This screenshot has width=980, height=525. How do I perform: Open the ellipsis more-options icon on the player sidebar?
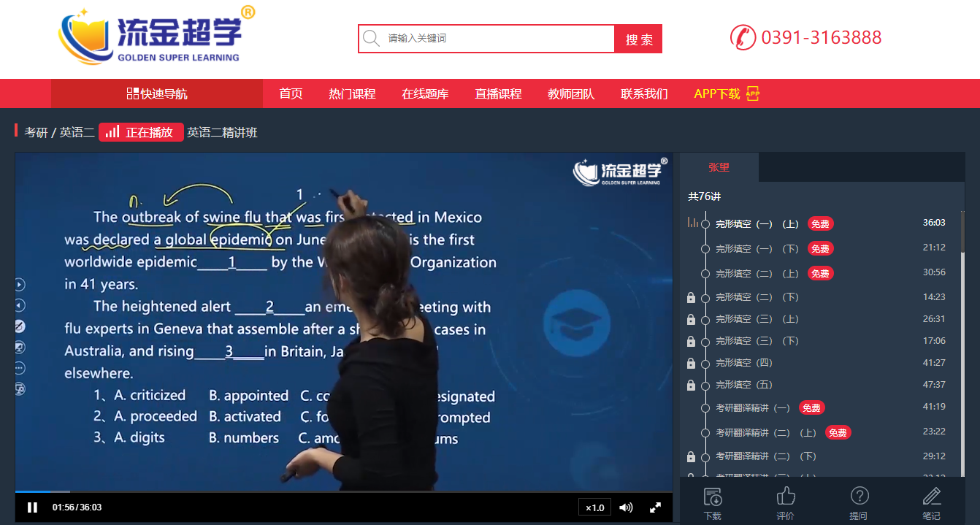[x=20, y=367]
